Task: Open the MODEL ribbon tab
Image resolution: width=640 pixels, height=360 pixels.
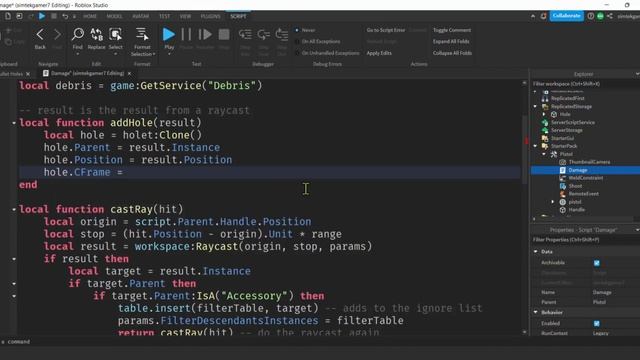Action: tap(114, 16)
